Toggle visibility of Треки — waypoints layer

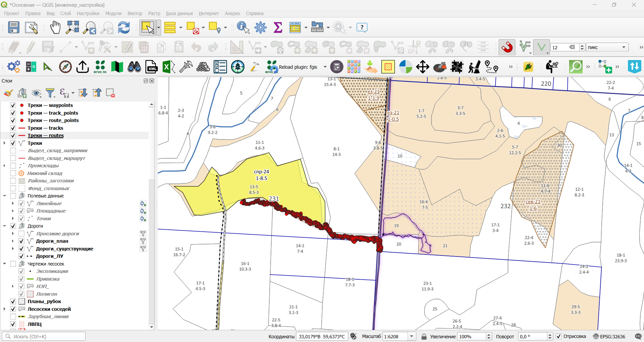[x=13, y=105]
